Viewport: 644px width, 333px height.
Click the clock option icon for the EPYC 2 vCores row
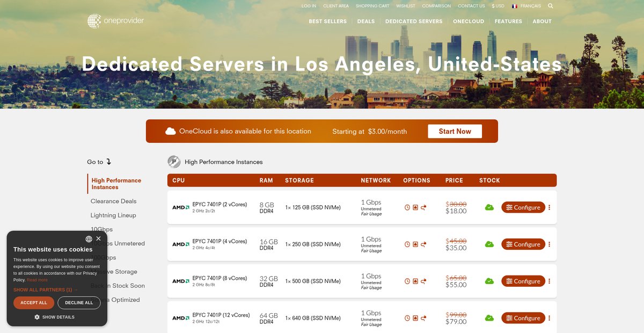[407, 207]
